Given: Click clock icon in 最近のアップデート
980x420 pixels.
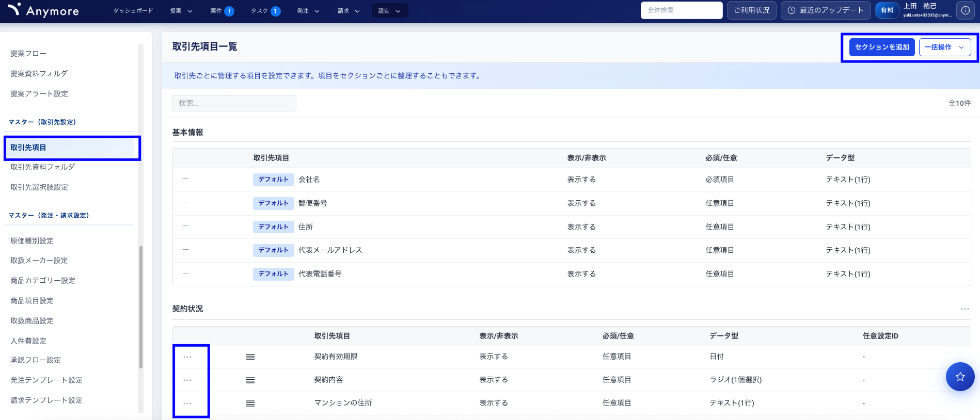Looking at the screenshot, I should 791,10.
